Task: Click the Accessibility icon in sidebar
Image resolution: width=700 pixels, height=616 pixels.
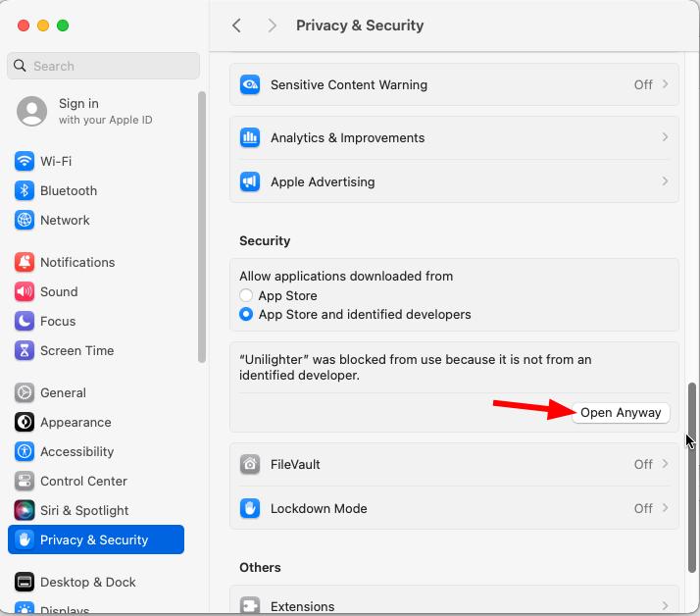Action: pyautogui.click(x=25, y=451)
